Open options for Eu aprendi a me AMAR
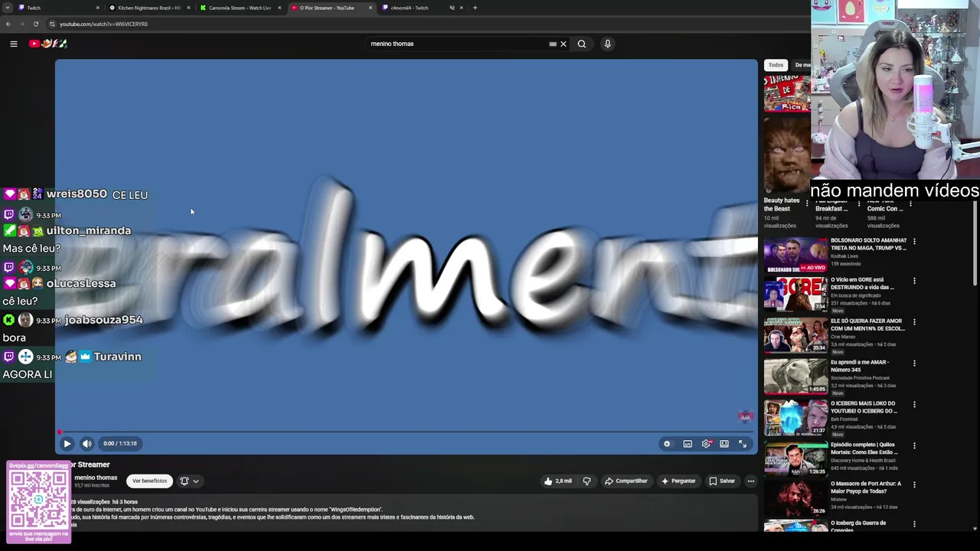Image resolution: width=980 pixels, height=551 pixels. [x=914, y=364]
